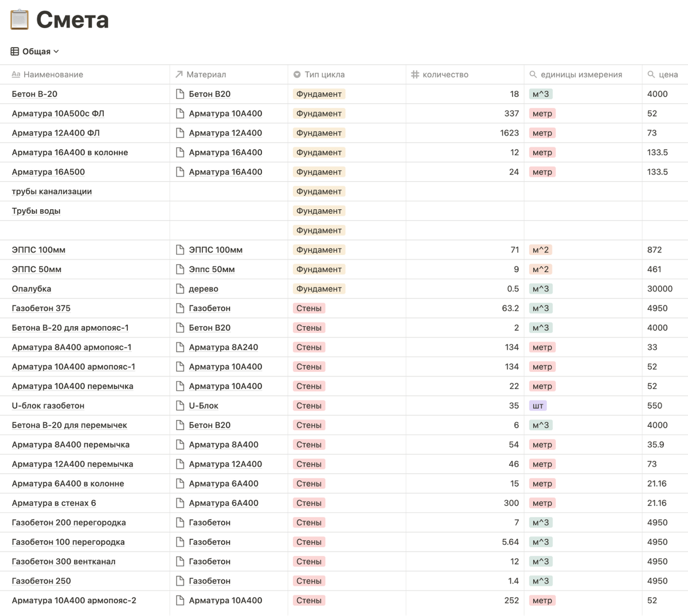688x616 pixels.
Task: Select the name cell трубы канализации
Action: pos(85,191)
